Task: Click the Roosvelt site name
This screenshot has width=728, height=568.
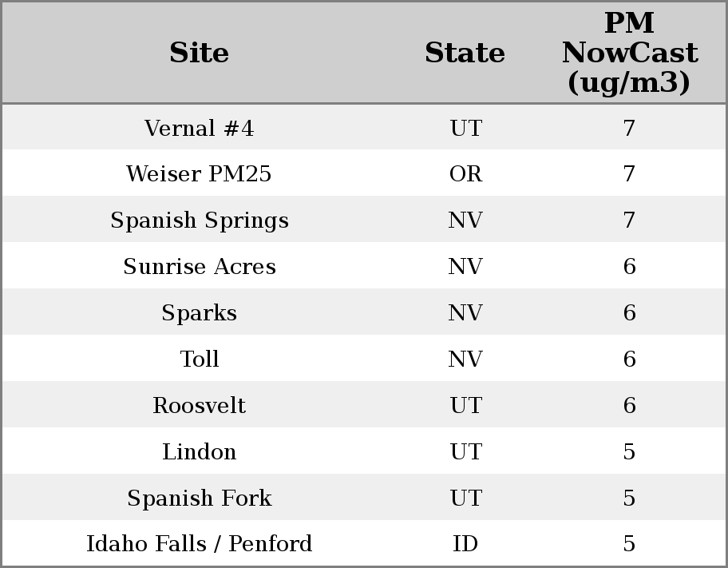Action: tap(199, 406)
